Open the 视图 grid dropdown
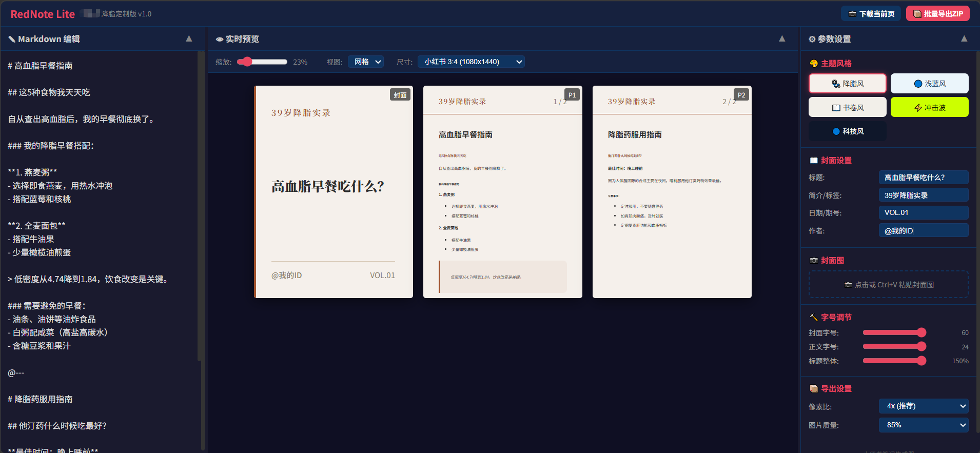This screenshot has height=453, width=980. (366, 62)
